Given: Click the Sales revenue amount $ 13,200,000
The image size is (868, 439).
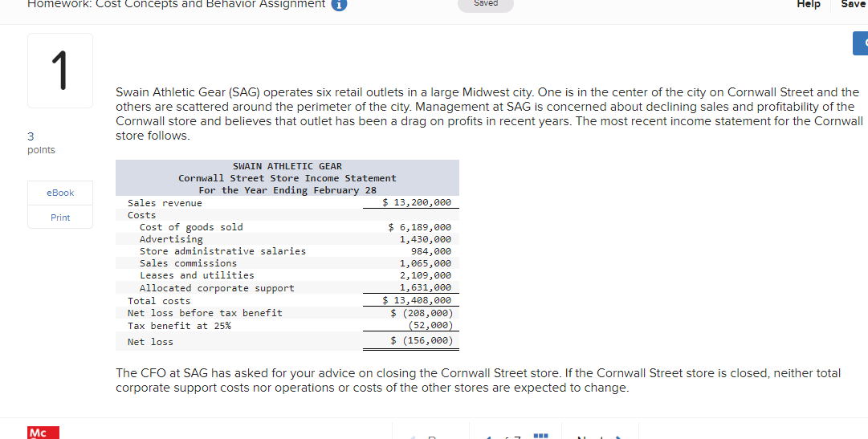Looking at the screenshot, I should 417,202.
